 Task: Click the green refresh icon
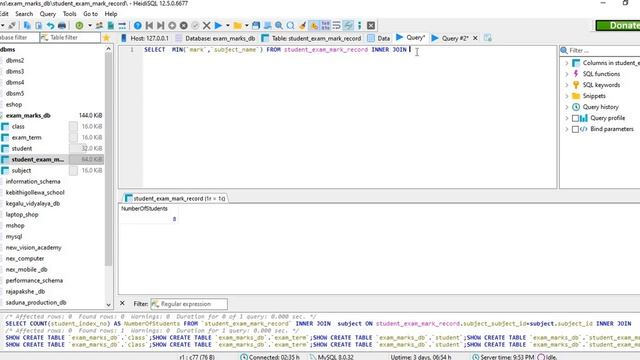pos(79,25)
